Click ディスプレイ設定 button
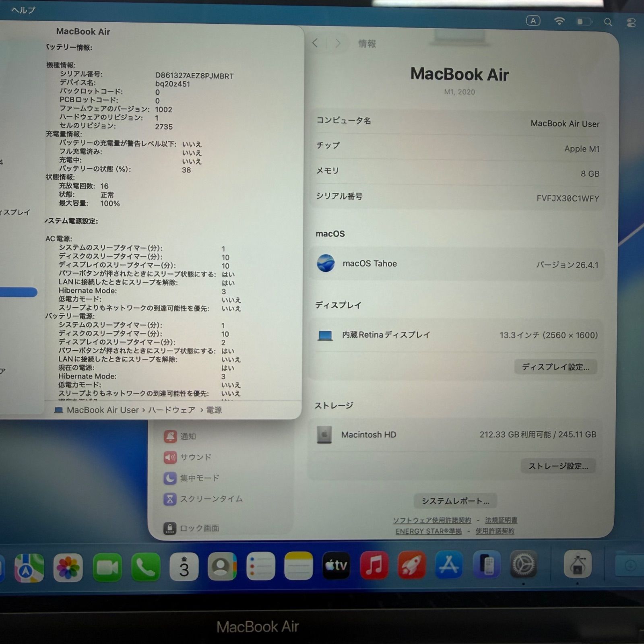Screen dimensions: 644x644 click(x=555, y=367)
